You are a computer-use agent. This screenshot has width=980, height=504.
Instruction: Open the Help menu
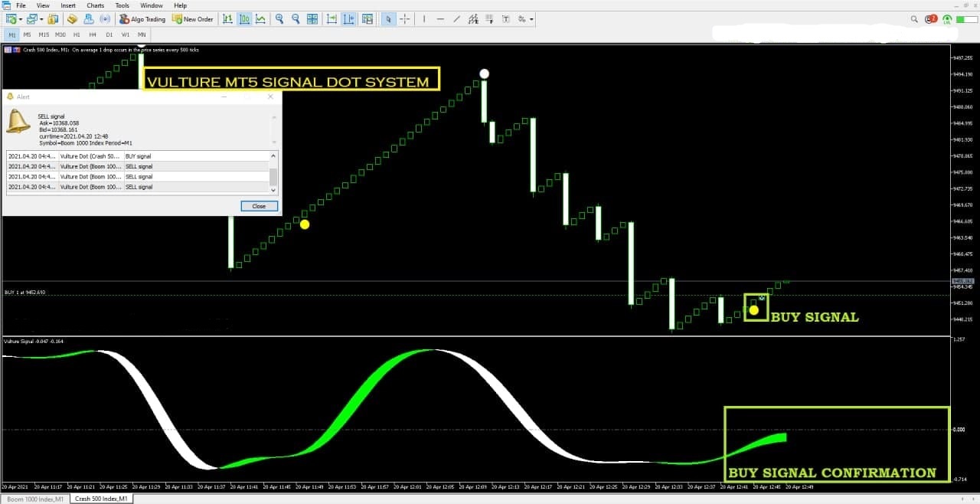180,5
